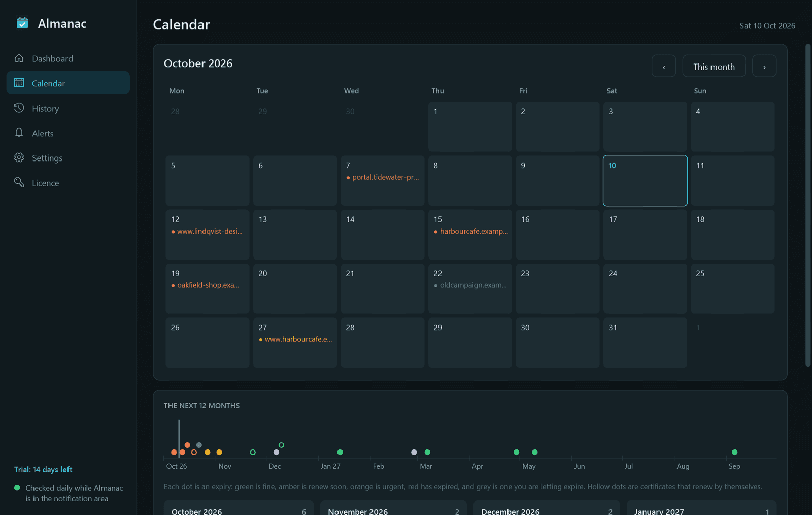
Task: Open the amber www.harbourcafe.e... event on the 27th
Action: tap(295, 339)
